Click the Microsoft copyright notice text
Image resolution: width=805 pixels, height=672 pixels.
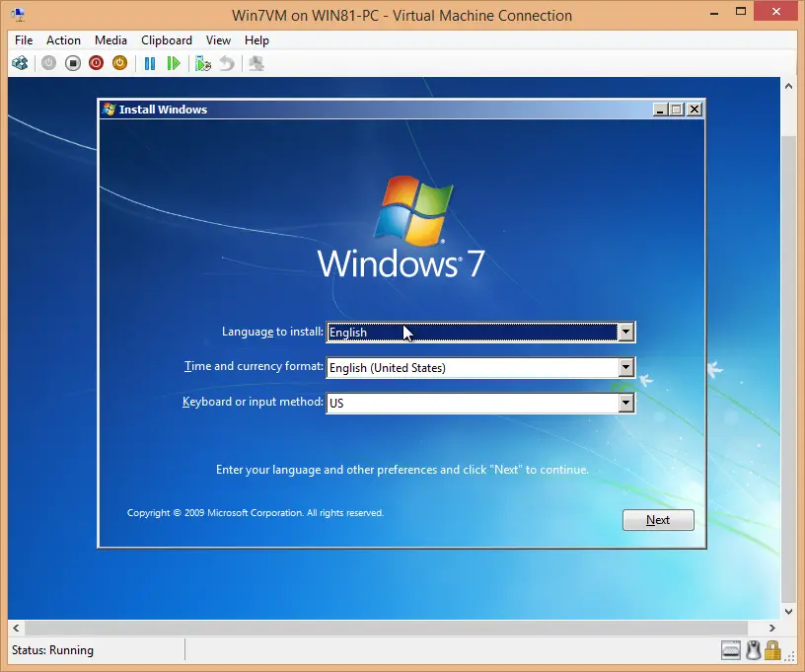click(x=256, y=513)
